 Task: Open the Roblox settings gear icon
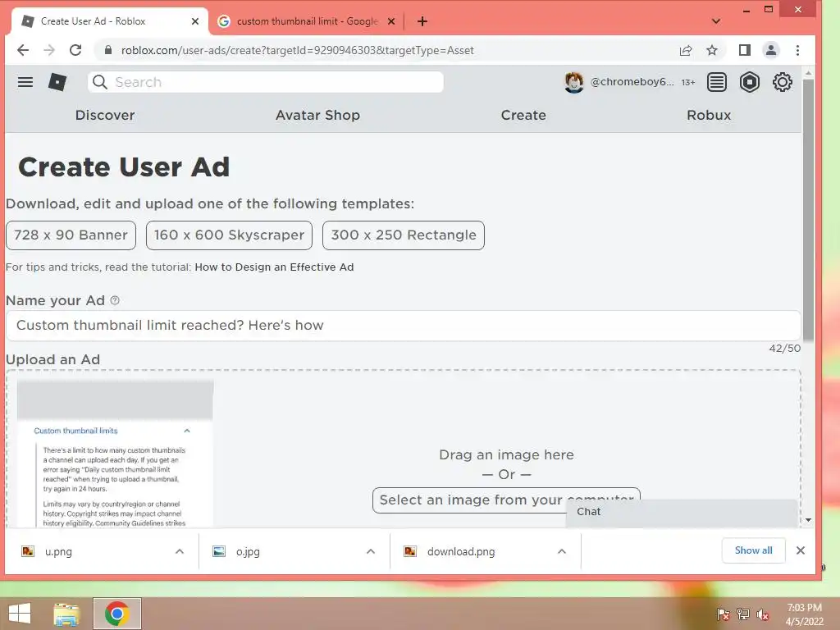tap(782, 82)
